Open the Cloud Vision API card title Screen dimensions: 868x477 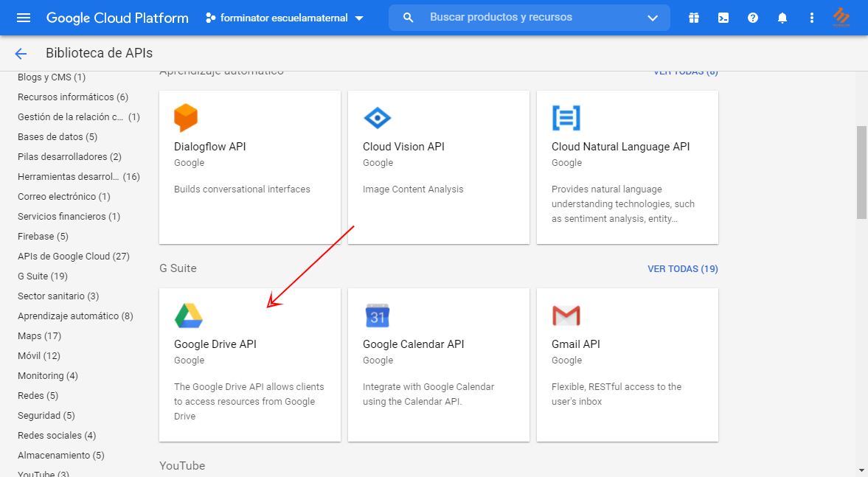click(403, 147)
